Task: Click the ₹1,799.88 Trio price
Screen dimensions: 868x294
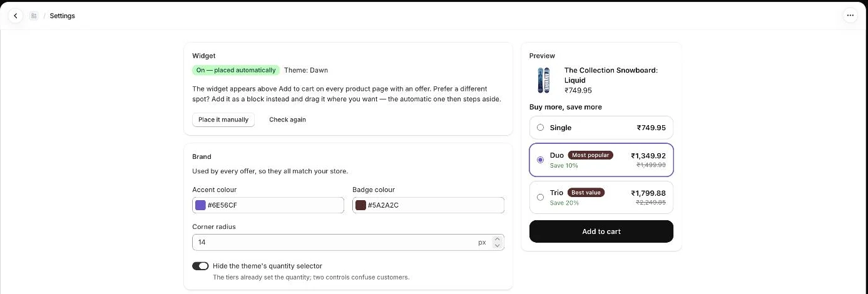Action: (648, 193)
